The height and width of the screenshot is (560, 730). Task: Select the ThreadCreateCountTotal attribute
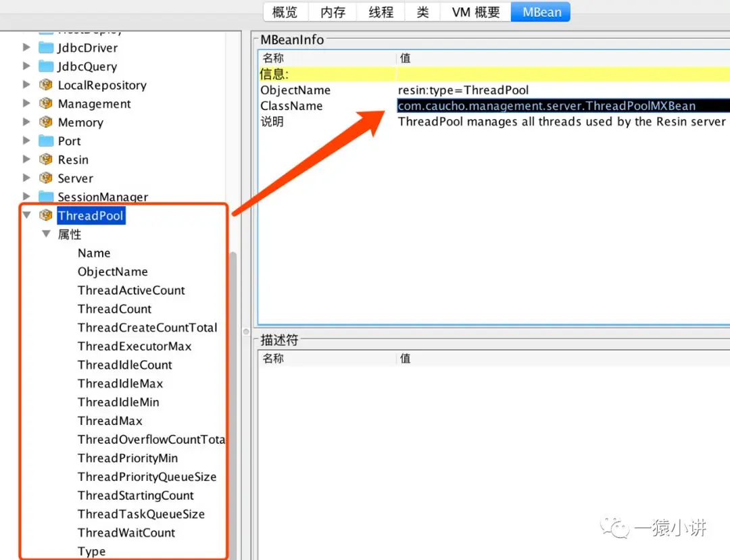[147, 328]
